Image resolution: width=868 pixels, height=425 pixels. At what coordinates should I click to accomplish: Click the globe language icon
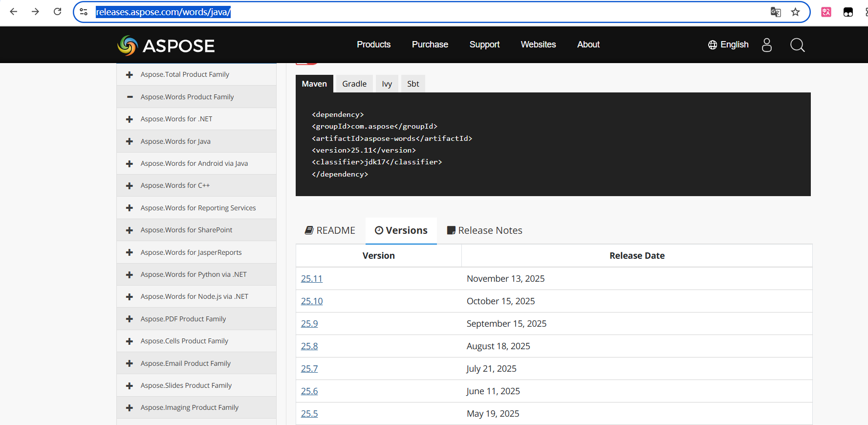[713, 45]
